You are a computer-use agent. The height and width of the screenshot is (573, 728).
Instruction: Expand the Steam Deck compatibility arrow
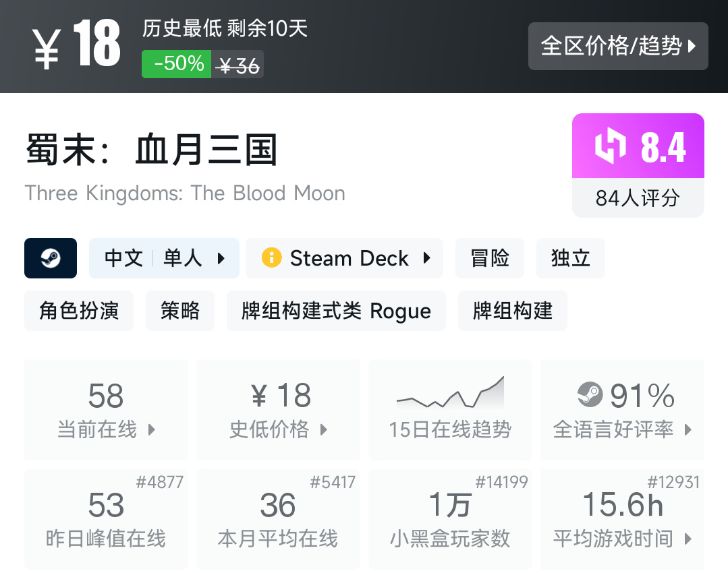[x=427, y=258]
